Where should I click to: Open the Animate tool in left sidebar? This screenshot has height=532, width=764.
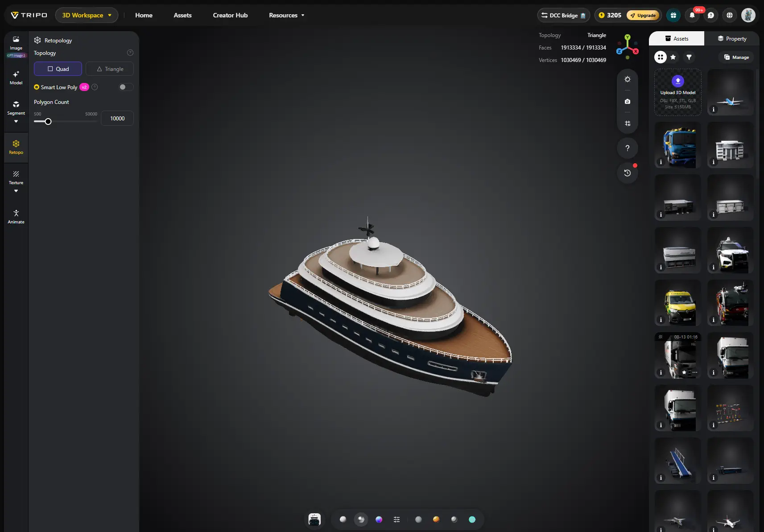tap(16, 216)
